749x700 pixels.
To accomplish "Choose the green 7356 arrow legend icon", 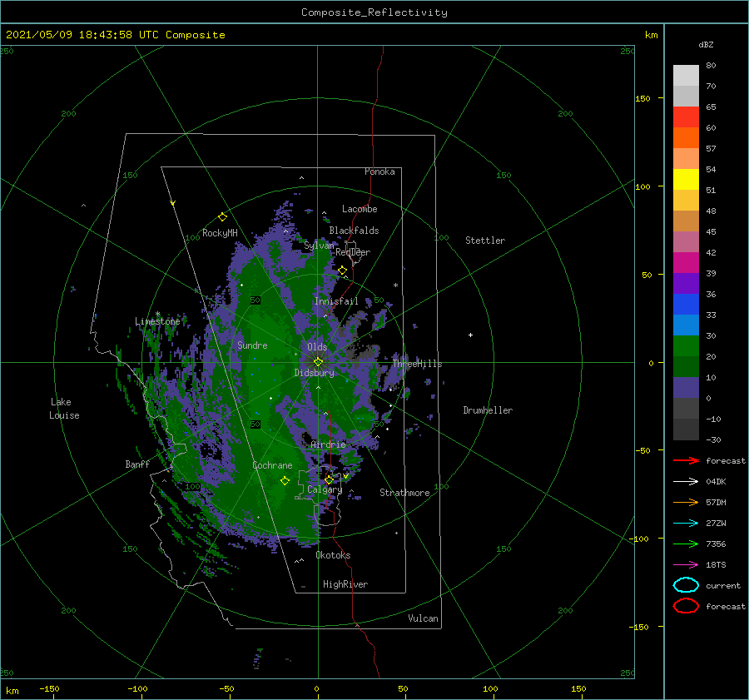I will coord(686,544).
